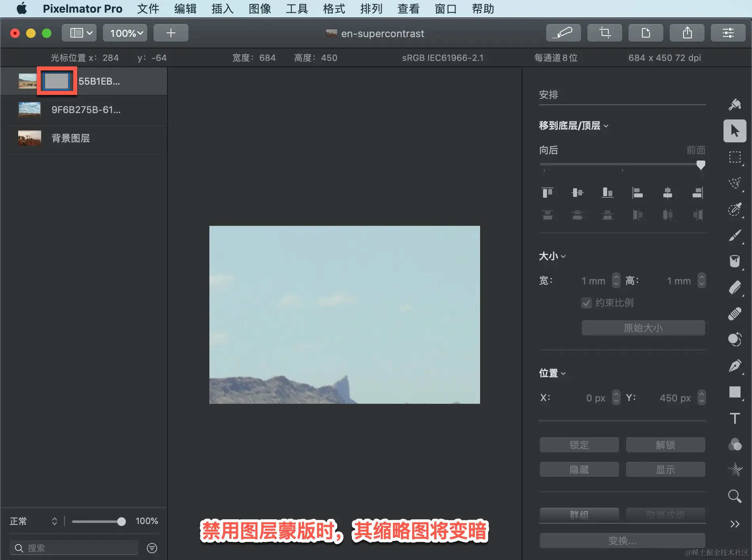Open the 编辑 menu
The height and width of the screenshot is (560, 752).
[185, 9]
